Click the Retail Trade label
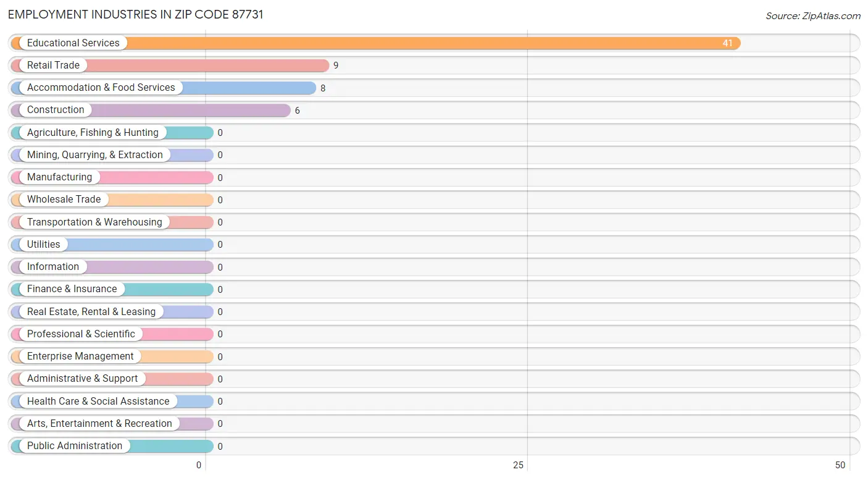This screenshot has height=480, width=868. (x=53, y=65)
